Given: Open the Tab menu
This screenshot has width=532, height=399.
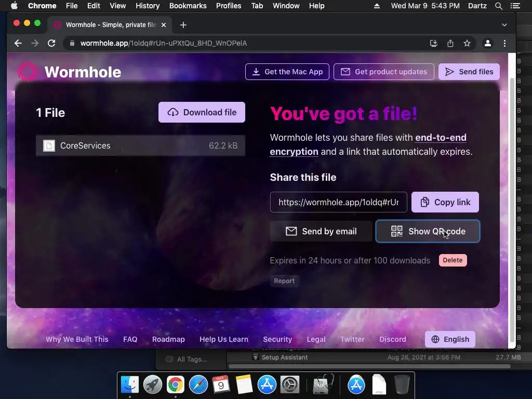Looking at the screenshot, I should [x=257, y=6].
